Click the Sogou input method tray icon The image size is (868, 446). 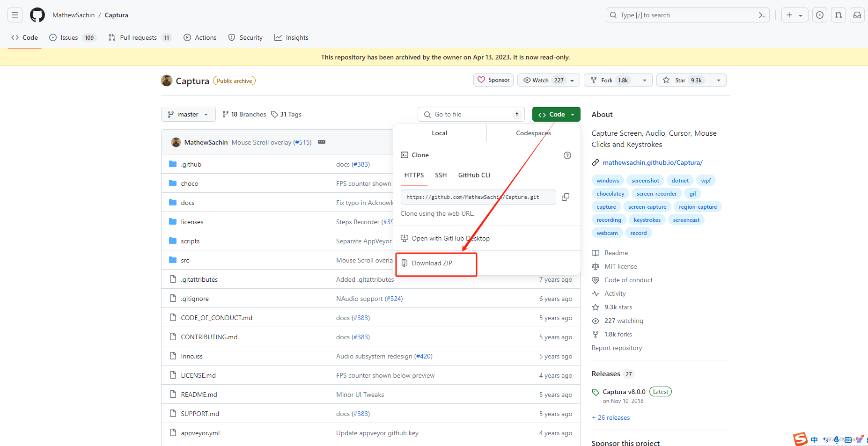coord(800,439)
